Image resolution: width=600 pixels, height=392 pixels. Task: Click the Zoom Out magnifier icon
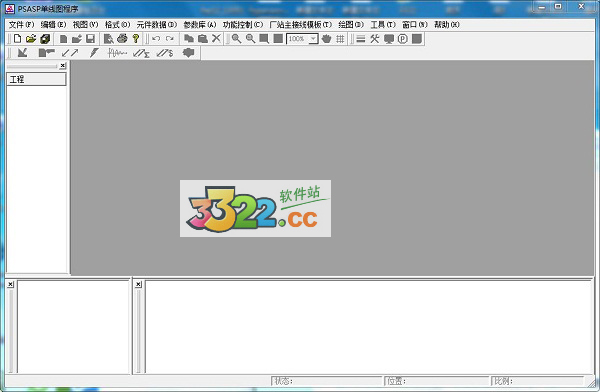[250, 39]
